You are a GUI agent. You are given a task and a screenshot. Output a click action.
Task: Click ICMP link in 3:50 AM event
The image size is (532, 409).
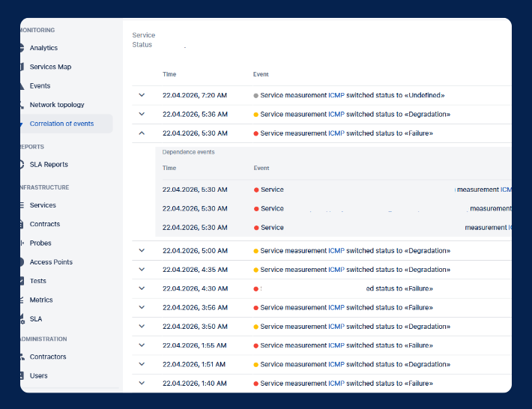(x=336, y=327)
